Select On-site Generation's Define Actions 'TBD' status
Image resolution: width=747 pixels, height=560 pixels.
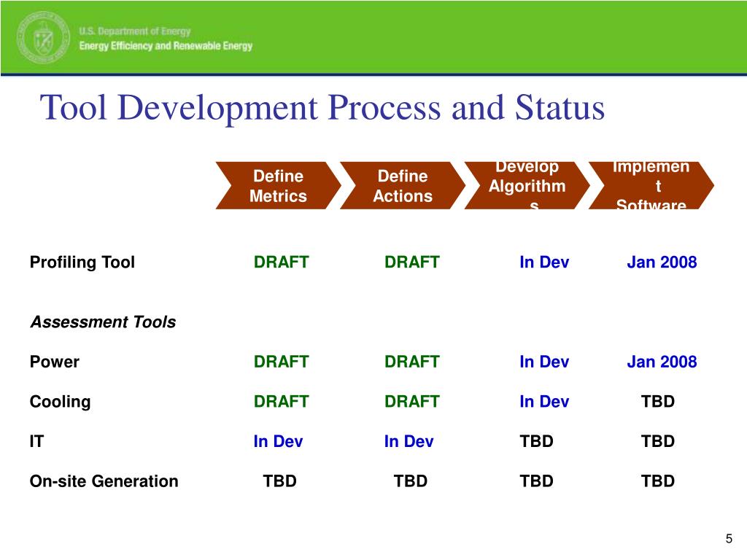(410, 481)
